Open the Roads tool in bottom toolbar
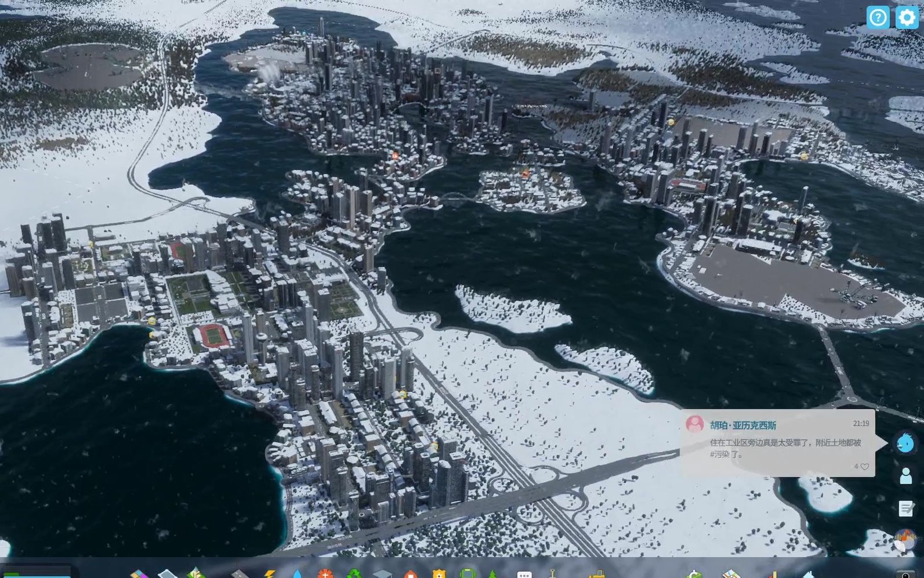Screen dimensions: 924x578 coord(240,574)
